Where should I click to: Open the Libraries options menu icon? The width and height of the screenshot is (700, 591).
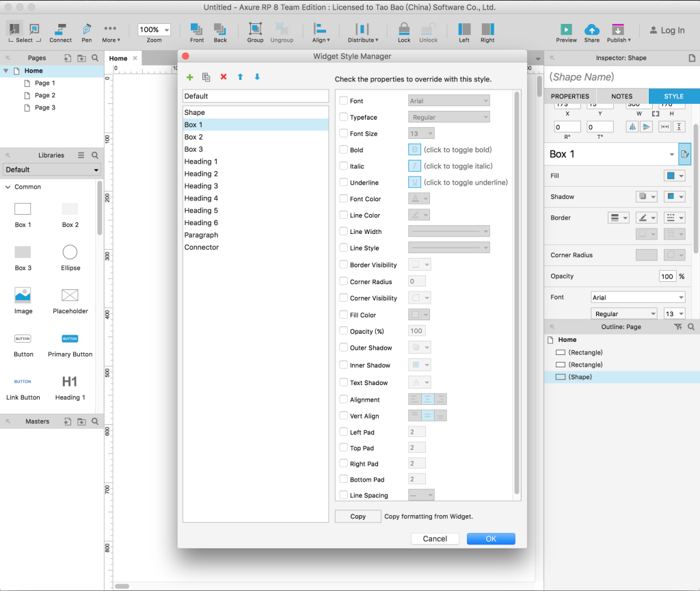[81, 155]
